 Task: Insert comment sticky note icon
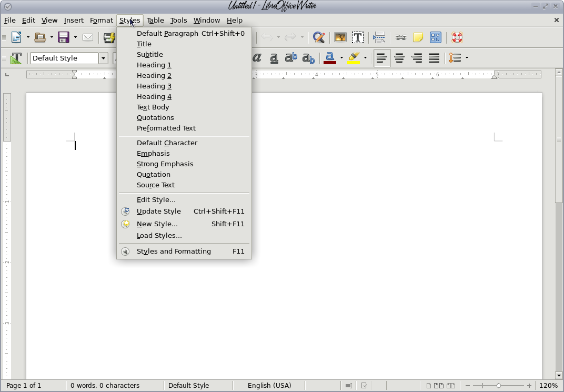[418, 37]
